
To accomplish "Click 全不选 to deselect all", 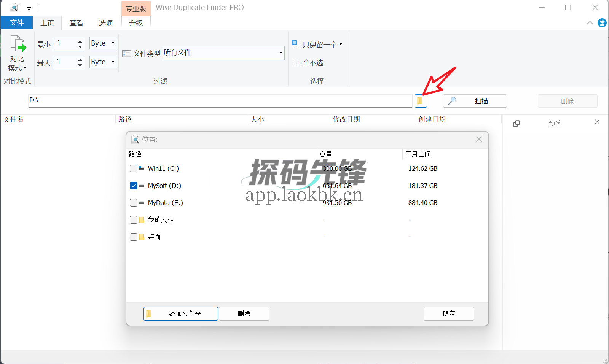I will tap(308, 62).
